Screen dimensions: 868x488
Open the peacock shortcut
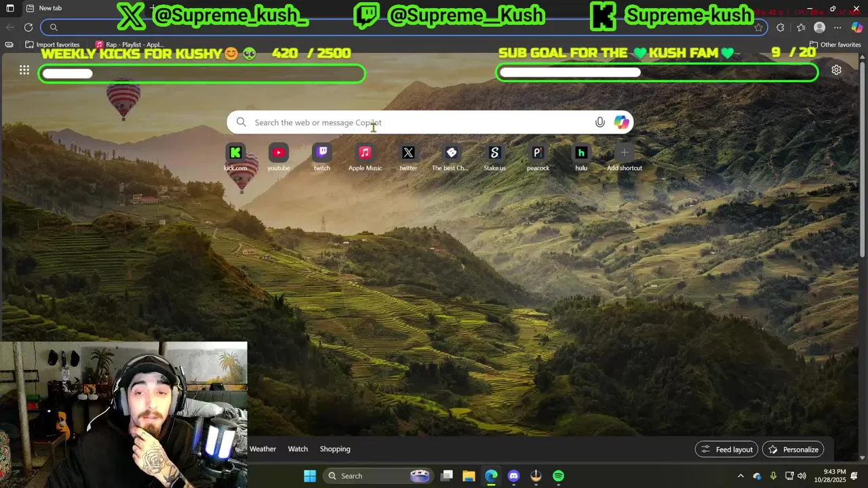coord(538,157)
